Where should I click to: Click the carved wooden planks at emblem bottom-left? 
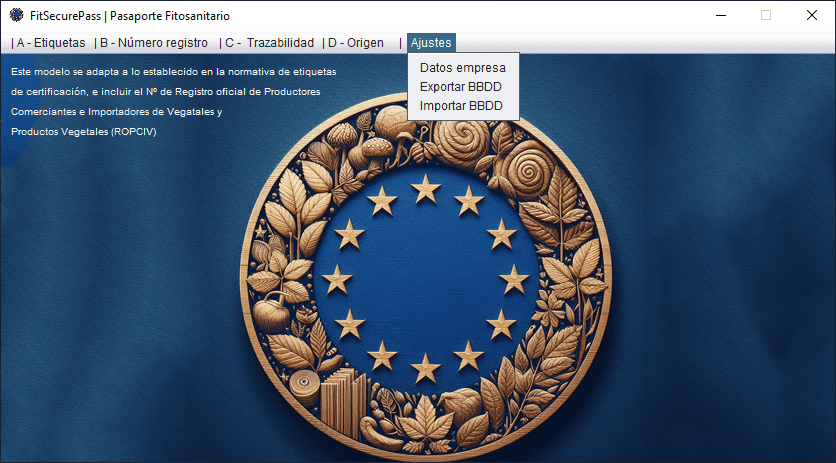(x=340, y=395)
